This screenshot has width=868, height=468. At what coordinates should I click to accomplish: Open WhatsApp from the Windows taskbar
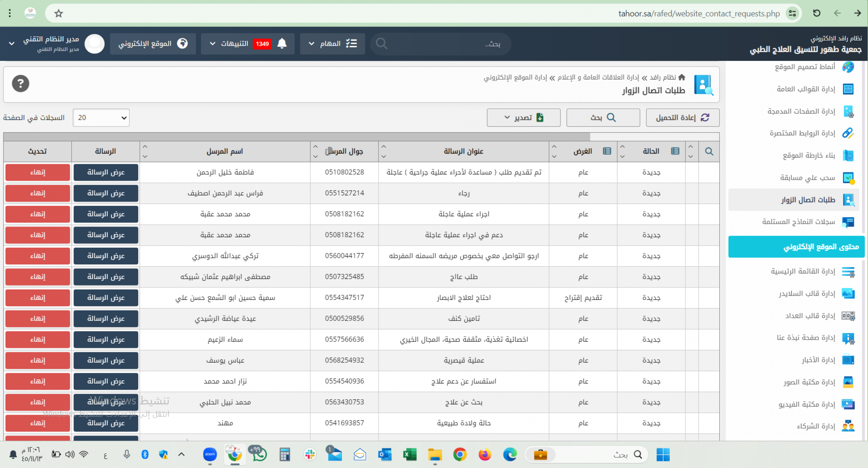(259, 454)
